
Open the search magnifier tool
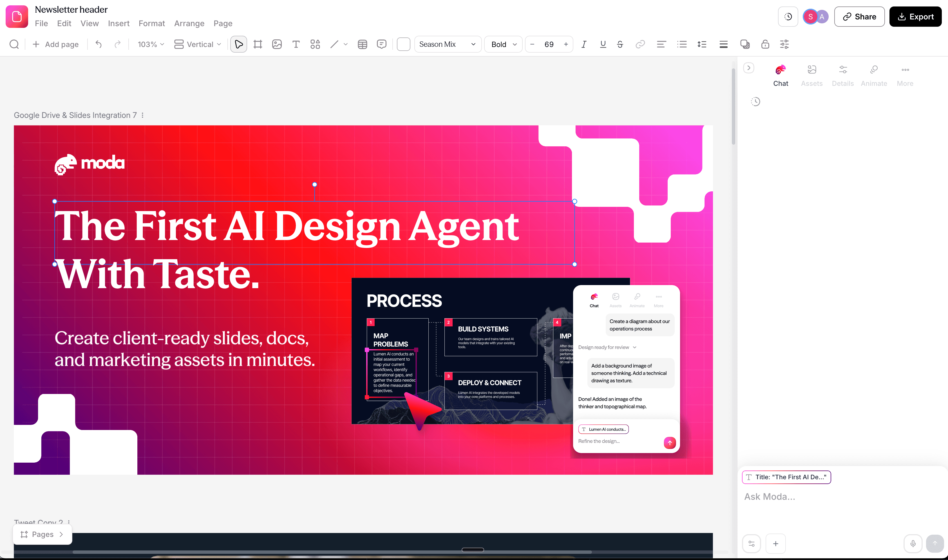click(x=14, y=44)
